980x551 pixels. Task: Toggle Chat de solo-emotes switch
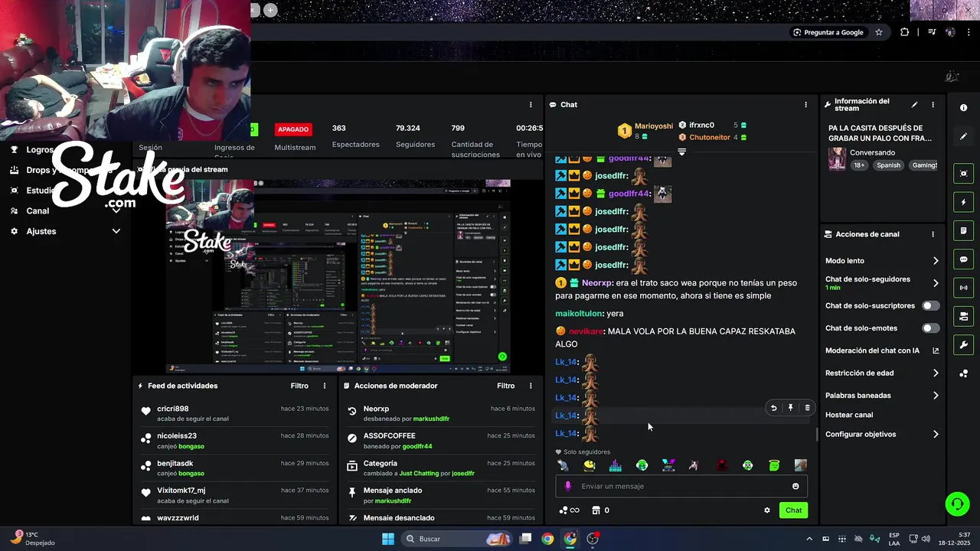(930, 328)
